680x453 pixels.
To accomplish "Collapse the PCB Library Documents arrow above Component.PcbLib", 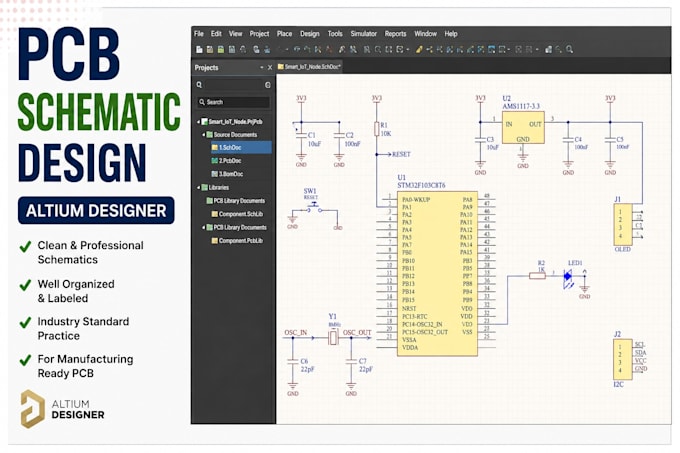I will tap(203, 228).
